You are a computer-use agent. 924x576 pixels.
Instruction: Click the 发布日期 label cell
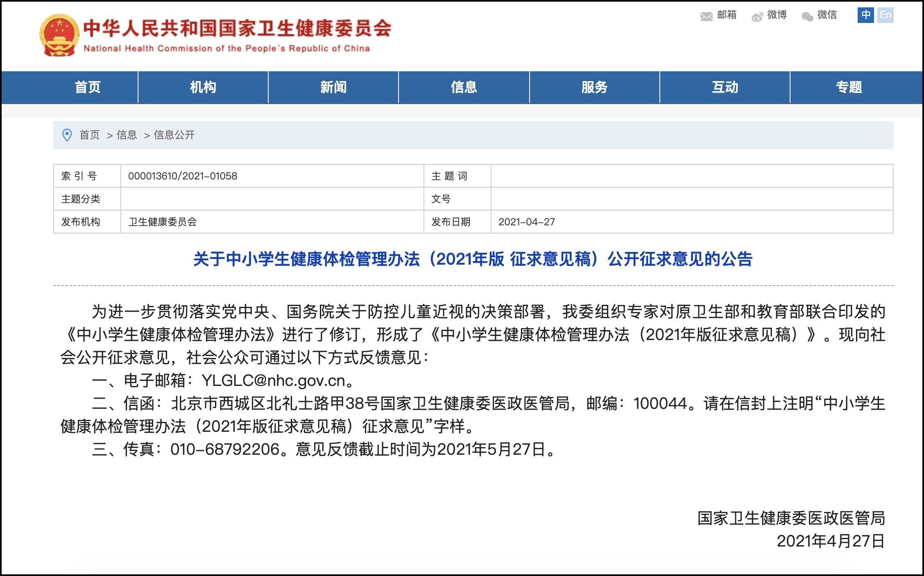click(457, 222)
